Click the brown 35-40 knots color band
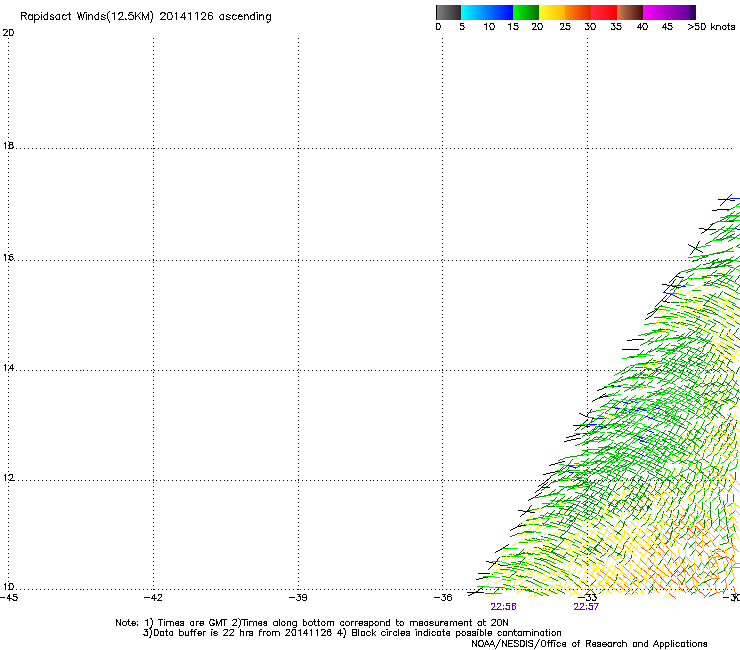Viewport: 740px width, 650px height. (x=630, y=12)
